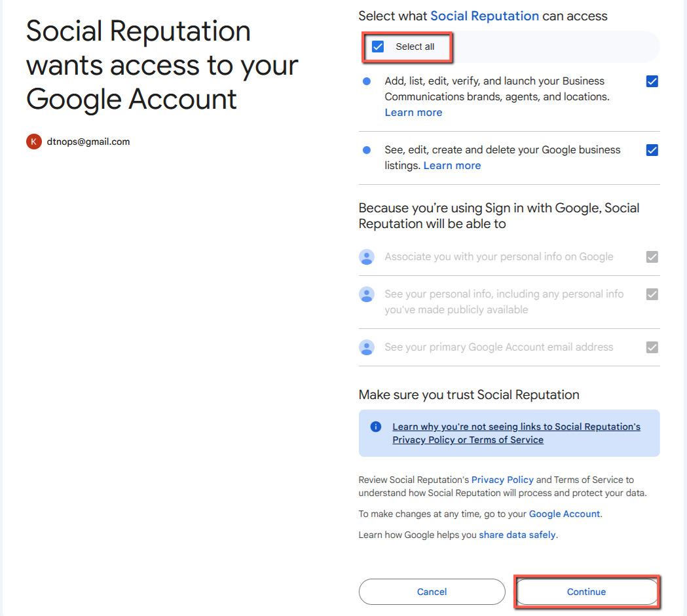The height and width of the screenshot is (616, 687).
Task: Click the disabled 'See your personal info' checkbox
Action: tap(652, 294)
